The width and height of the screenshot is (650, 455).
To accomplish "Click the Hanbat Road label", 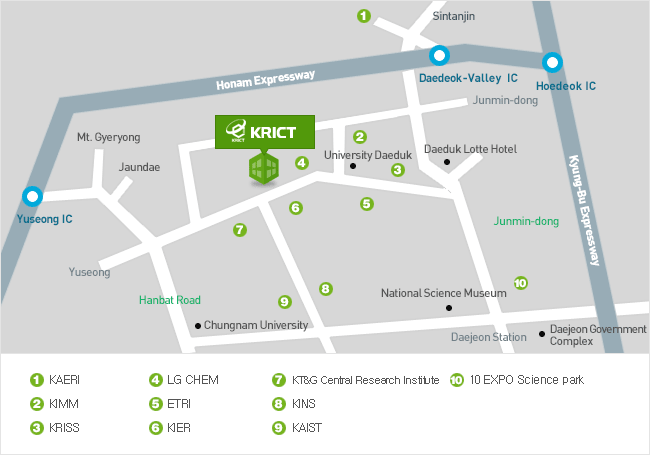I will [170, 300].
